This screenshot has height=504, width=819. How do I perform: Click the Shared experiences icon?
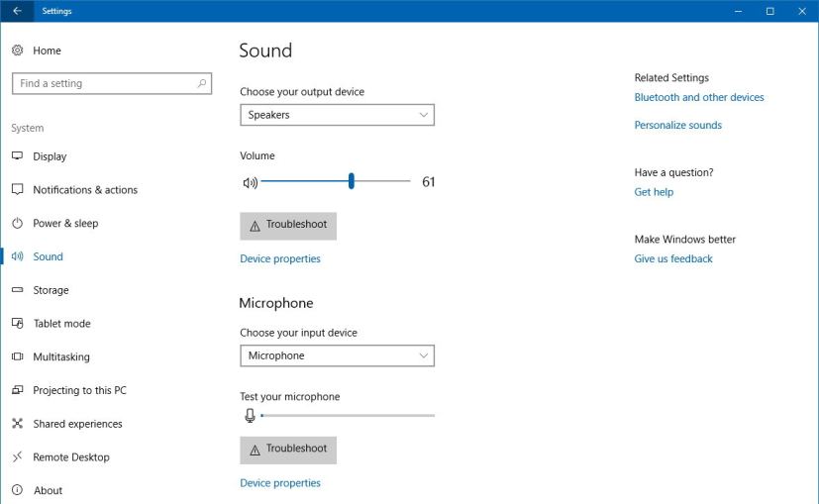17,424
